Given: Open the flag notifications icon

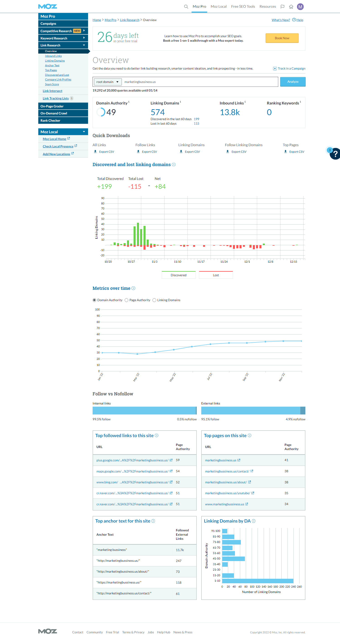Looking at the screenshot, I should point(282,7).
